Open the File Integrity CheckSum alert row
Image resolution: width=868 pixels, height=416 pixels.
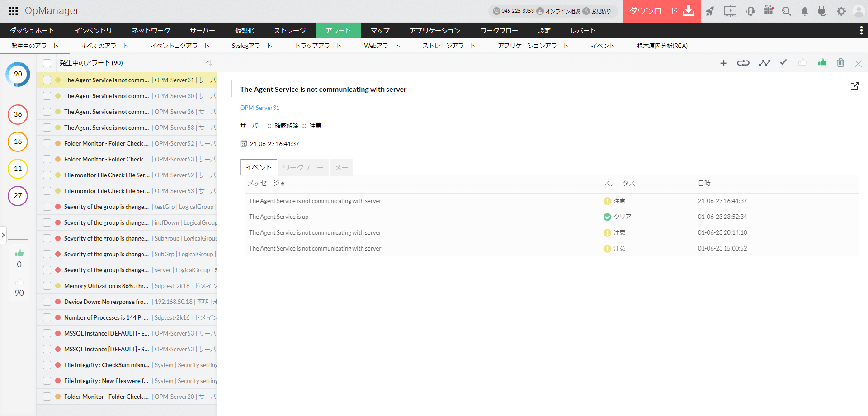tap(127, 365)
